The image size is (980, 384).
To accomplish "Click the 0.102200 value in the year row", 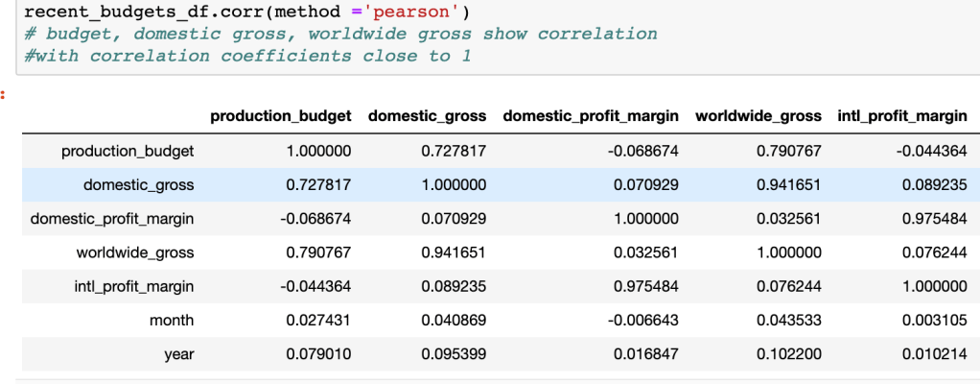I will [793, 354].
